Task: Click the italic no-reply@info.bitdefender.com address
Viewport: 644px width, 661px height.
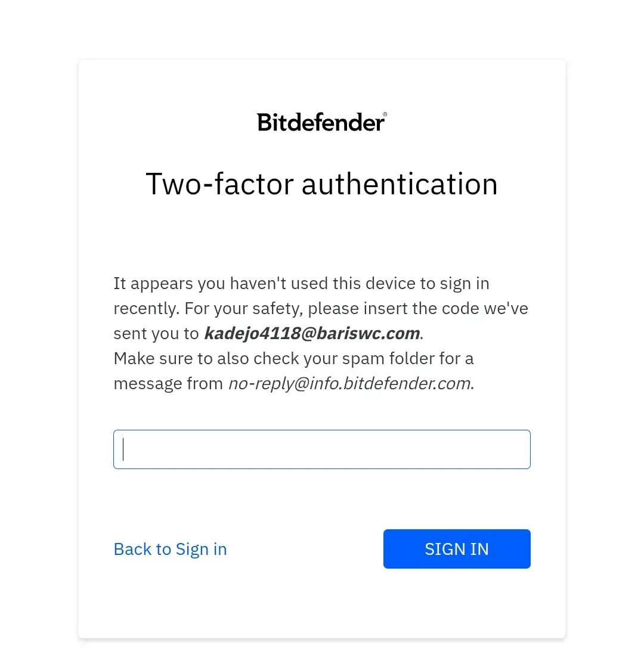Action: 349,384
